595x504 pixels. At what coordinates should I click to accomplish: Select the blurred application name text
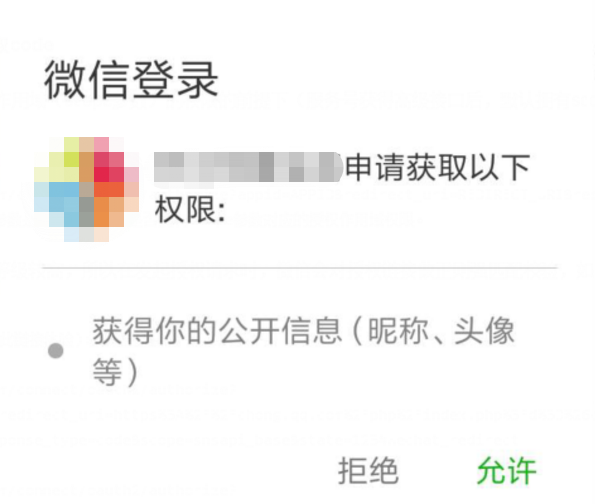[249, 167]
